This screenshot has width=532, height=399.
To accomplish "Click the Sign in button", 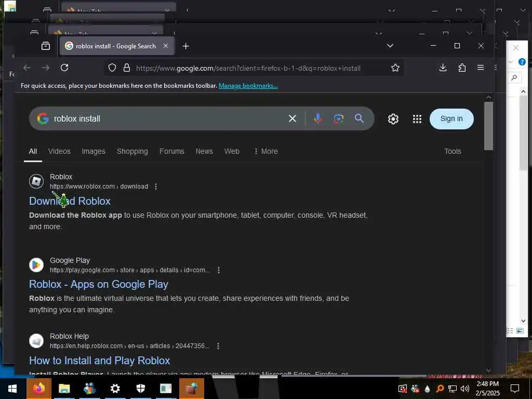I will click(x=451, y=119).
